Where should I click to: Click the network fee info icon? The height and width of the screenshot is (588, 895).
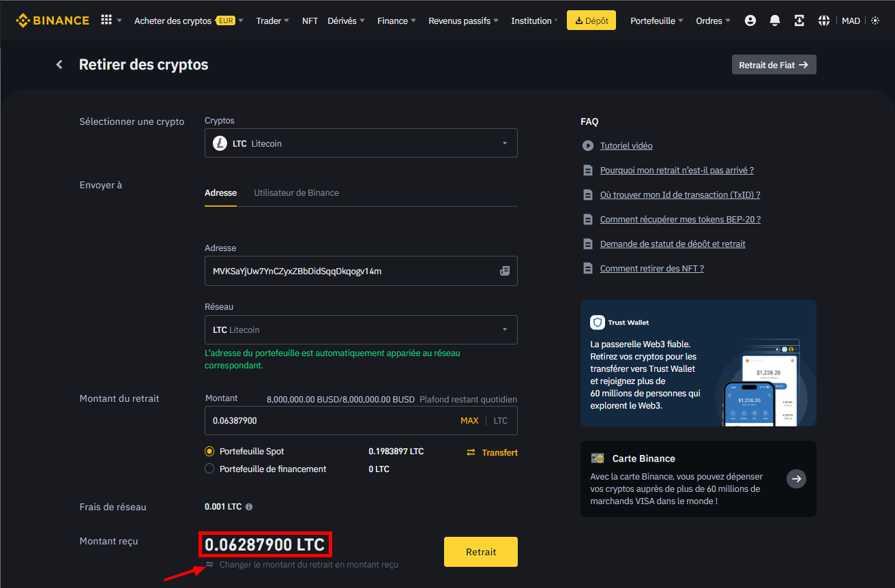click(x=249, y=507)
